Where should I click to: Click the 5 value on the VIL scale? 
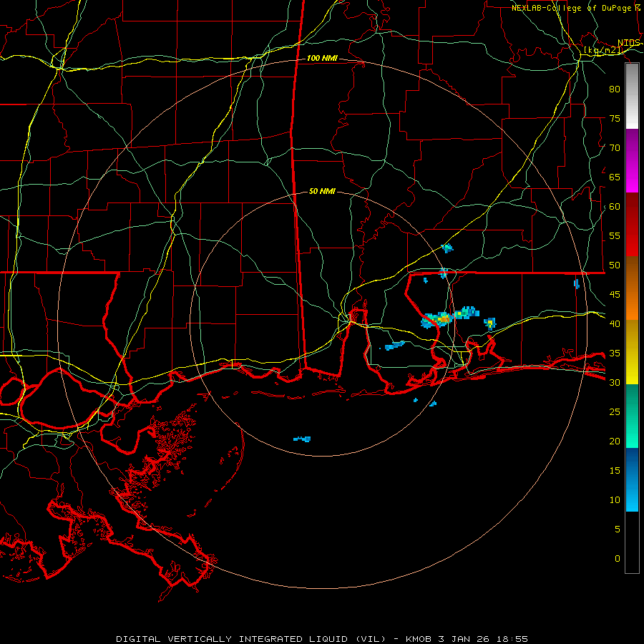click(x=618, y=530)
